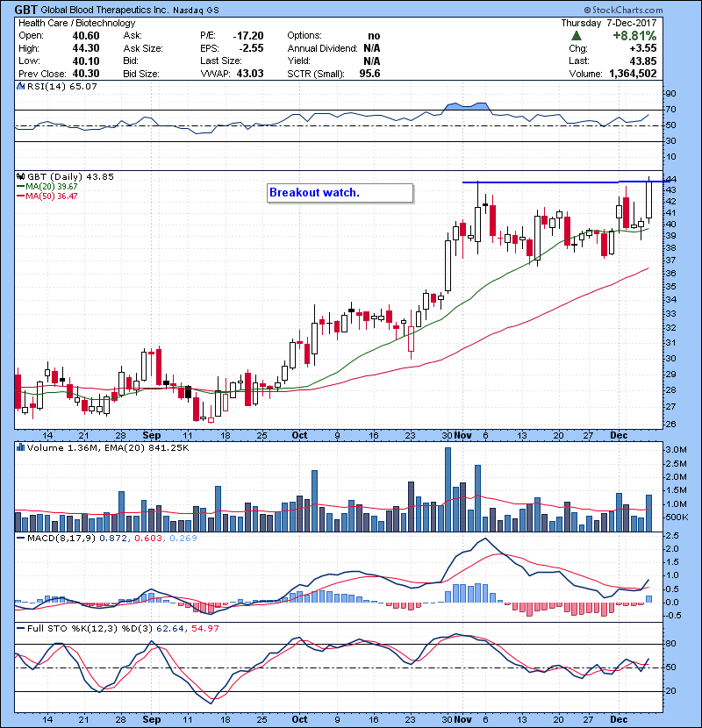Click the Health Care / Biotechnology sector text

76,23
